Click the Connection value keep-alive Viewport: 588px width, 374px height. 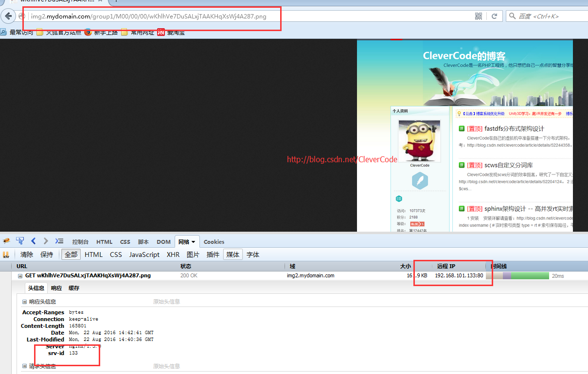click(x=84, y=319)
